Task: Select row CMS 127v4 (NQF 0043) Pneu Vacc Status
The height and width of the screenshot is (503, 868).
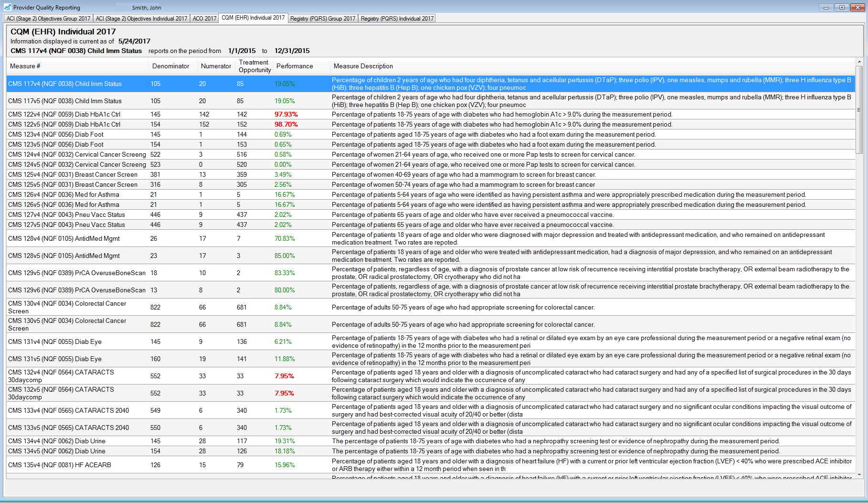Action: pos(431,215)
